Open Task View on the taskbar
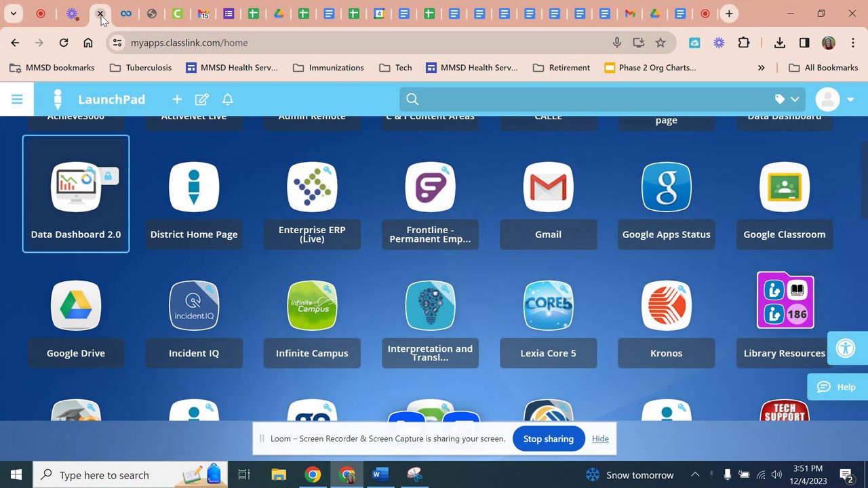The image size is (868, 488). (245, 474)
